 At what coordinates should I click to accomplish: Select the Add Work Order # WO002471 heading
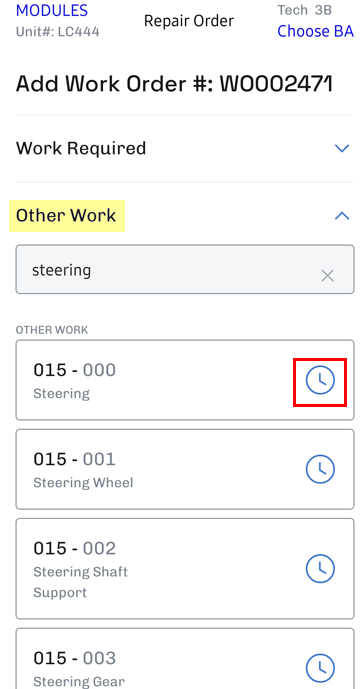point(174,84)
